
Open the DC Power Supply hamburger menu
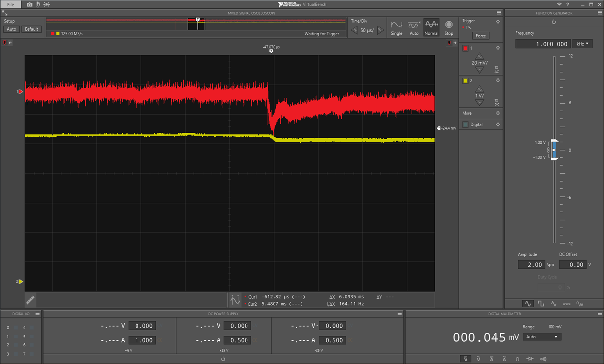point(400,314)
